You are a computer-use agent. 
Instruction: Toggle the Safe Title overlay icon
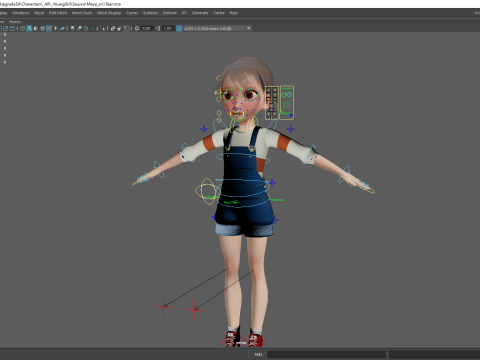point(12,28)
